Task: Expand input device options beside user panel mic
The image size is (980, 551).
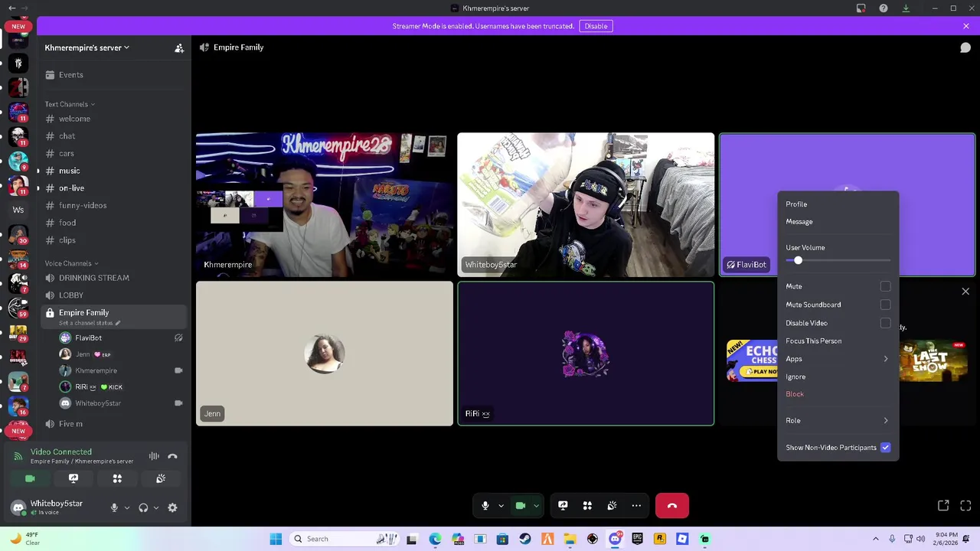Action: coord(127,507)
